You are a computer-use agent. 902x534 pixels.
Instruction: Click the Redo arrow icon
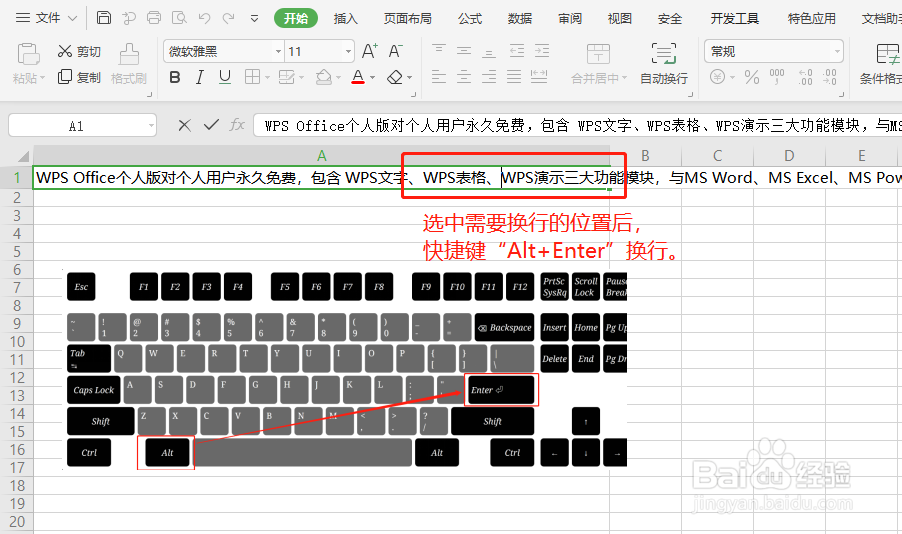[229, 18]
